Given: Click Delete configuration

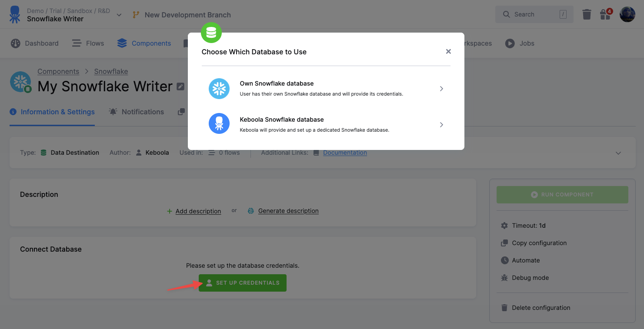Looking at the screenshot, I should 535,308.
